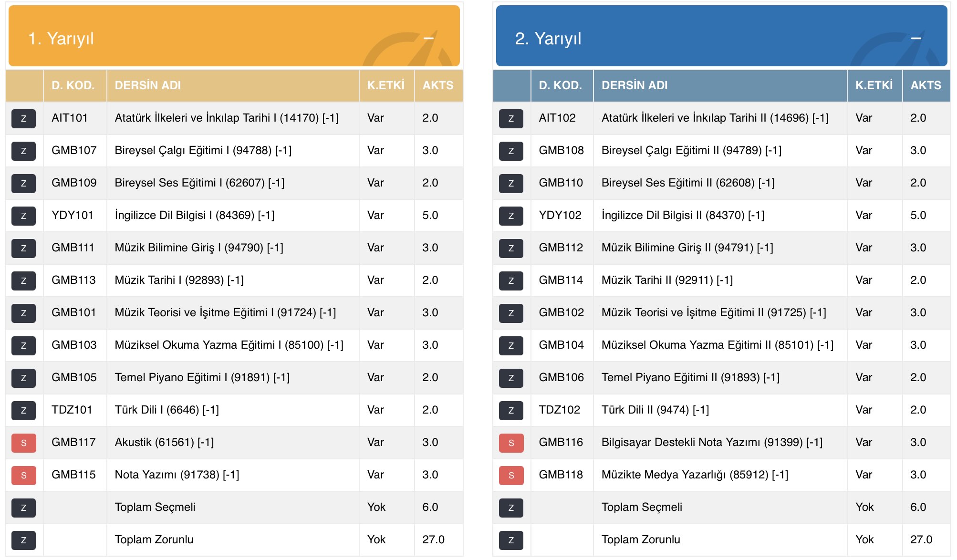The image size is (957, 560).
Task: Click the Z badge of the second-semester Toplam Zorunlu row
Action: tap(511, 540)
